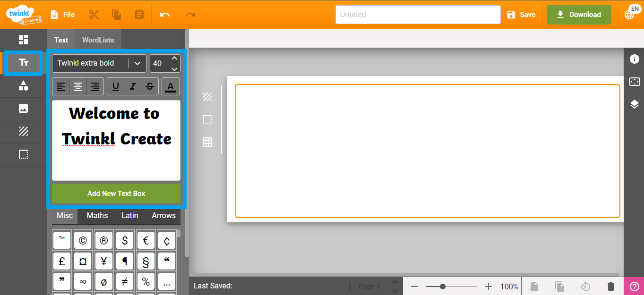The height and width of the screenshot is (295, 644).
Task: Click the Welcome to Twinkl Create preview
Action: coord(116,140)
